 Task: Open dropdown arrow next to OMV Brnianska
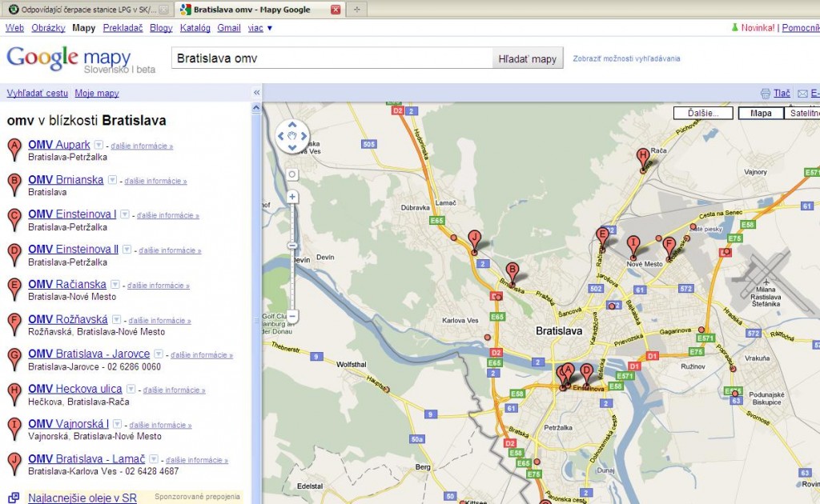coord(112,180)
